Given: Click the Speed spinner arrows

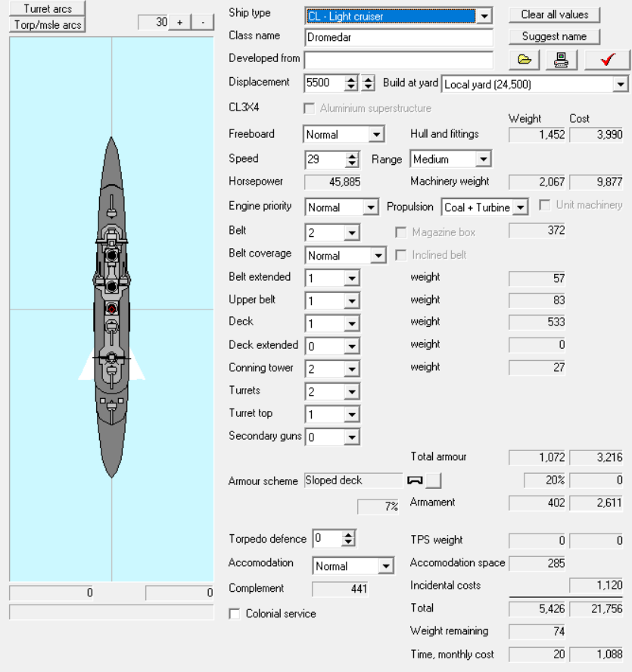Looking at the screenshot, I should (x=351, y=160).
